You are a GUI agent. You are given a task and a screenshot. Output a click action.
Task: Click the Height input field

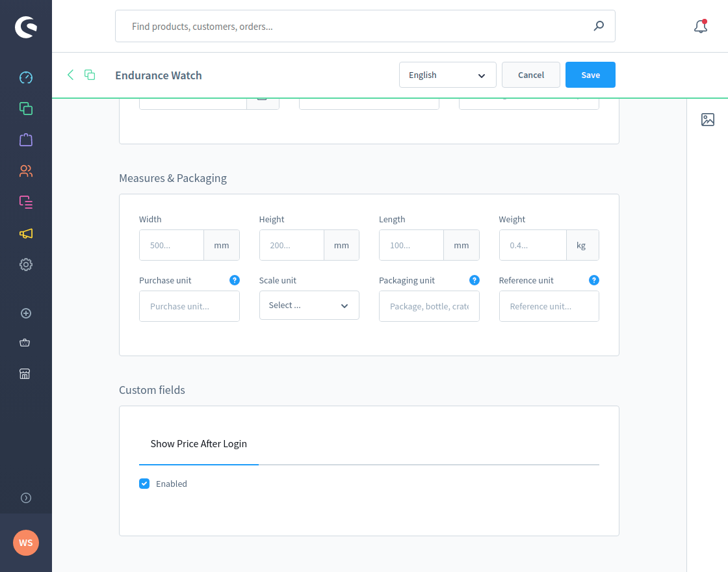pos(292,245)
